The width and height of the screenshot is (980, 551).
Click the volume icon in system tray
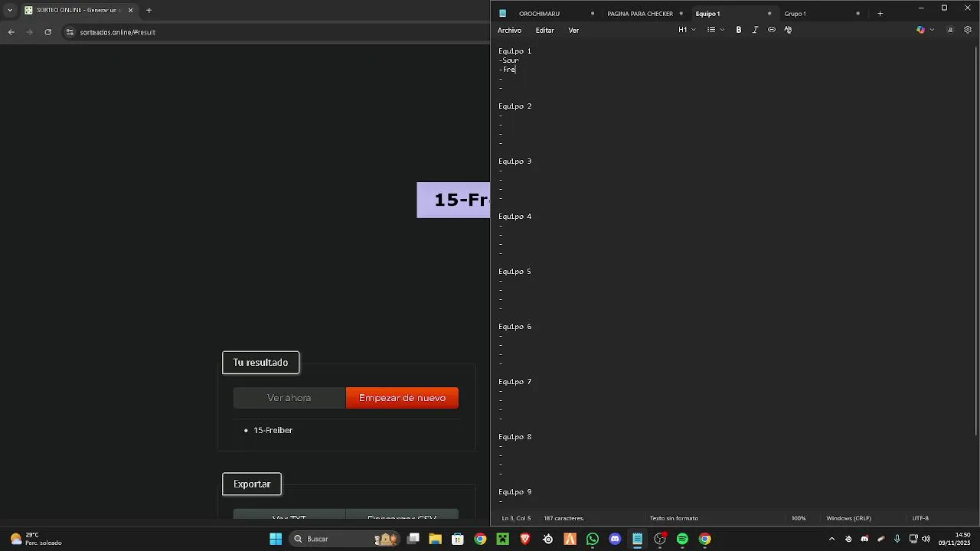click(926, 539)
